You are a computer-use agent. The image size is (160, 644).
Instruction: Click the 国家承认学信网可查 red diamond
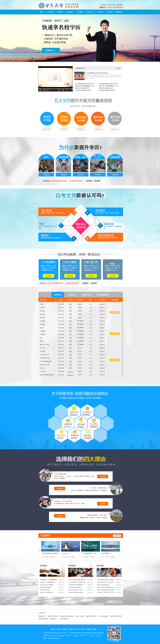pyautogui.click(x=81, y=225)
